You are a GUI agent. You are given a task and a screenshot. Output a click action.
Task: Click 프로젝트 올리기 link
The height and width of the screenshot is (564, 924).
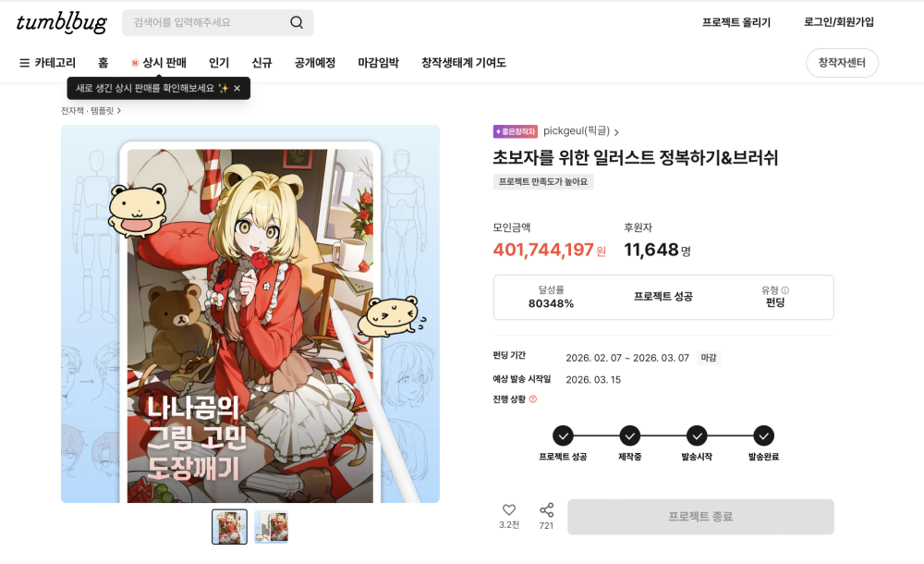(736, 22)
